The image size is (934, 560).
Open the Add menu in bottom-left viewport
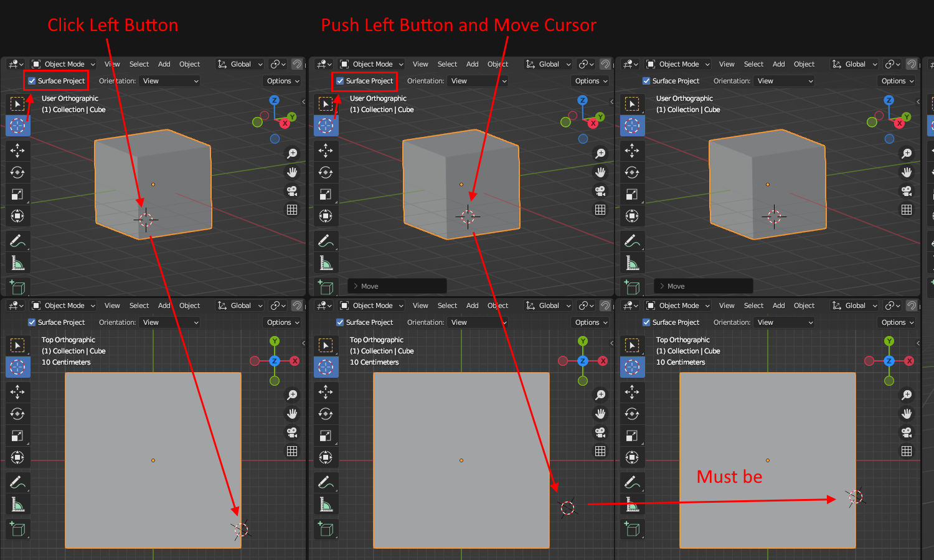pos(164,306)
